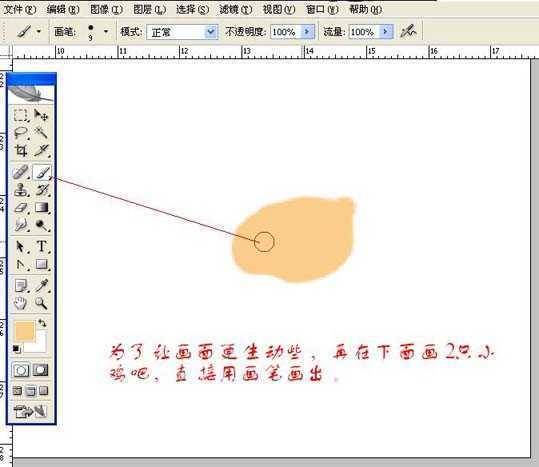The image size is (539, 467).
Task: Select the Rectangular Marquee tool
Action: coord(21,115)
